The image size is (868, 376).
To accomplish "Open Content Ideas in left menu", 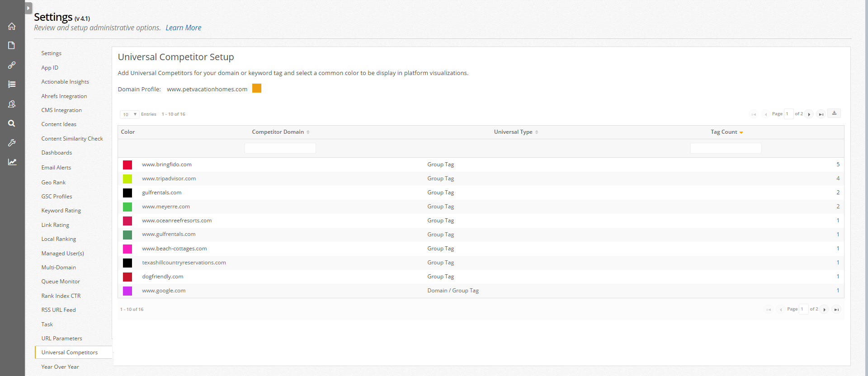I will click(x=59, y=124).
